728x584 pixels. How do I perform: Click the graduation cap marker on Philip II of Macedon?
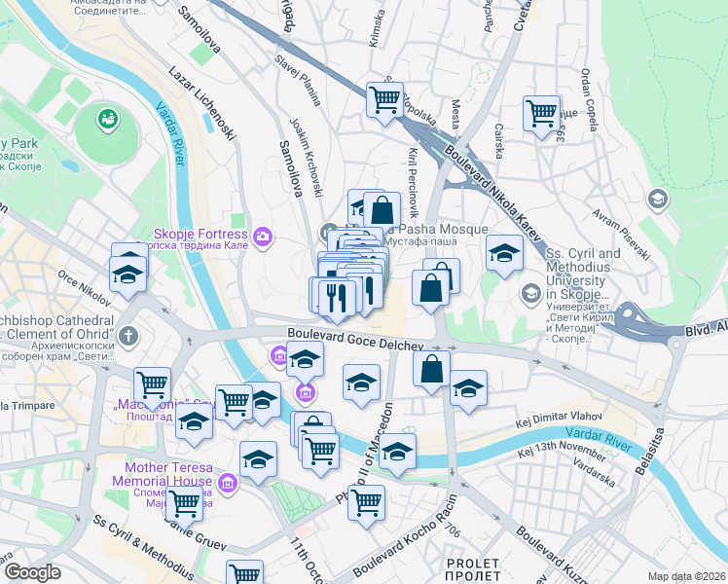397,455
